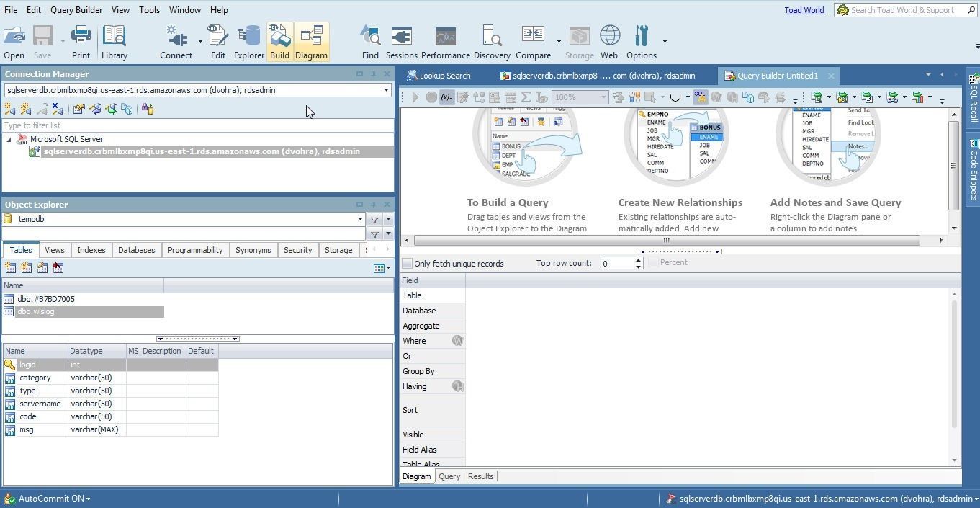Open the SQL Recall side panel

click(974, 98)
